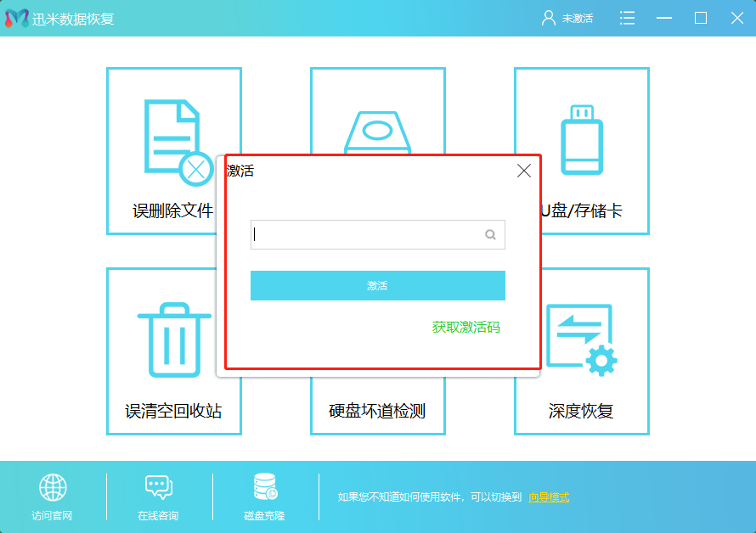Viewport: 756px width, 533px height.
Task: Open 在线咨询 online chat support
Action: click(158, 486)
